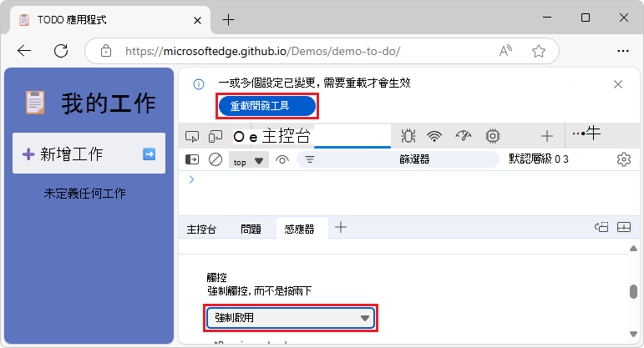Reload the browser page
The height and width of the screenshot is (348, 644).
(x=61, y=51)
